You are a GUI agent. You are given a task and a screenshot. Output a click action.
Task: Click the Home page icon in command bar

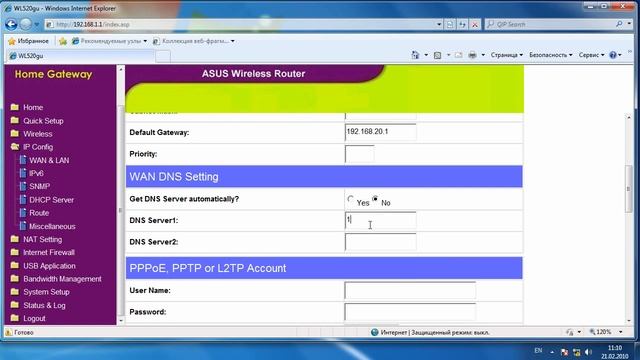pyautogui.click(x=415, y=55)
